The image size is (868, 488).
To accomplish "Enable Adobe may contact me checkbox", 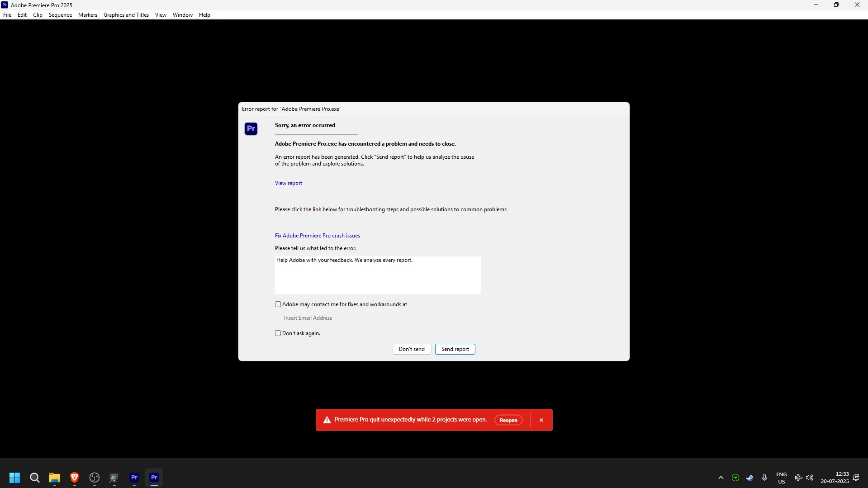I will pyautogui.click(x=278, y=304).
